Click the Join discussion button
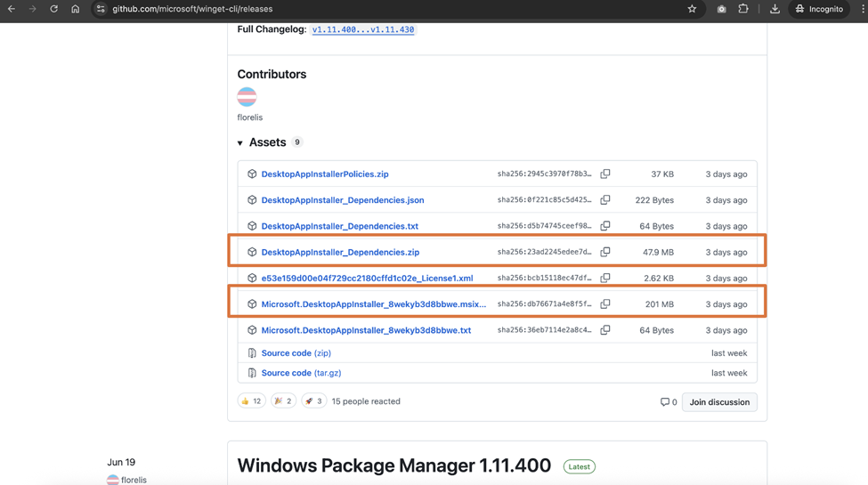The width and height of the screenshot is (868, 485). (x=719, y=402)
